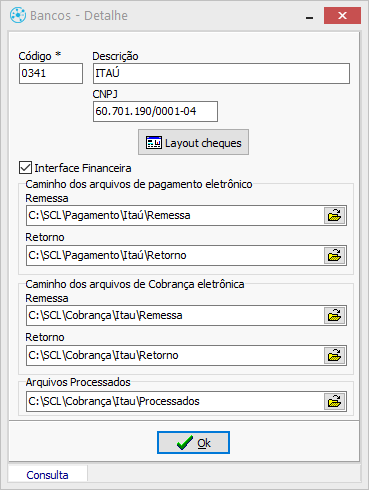
Task: Click the green checkmark on Ok
Action: click(185, 443)
